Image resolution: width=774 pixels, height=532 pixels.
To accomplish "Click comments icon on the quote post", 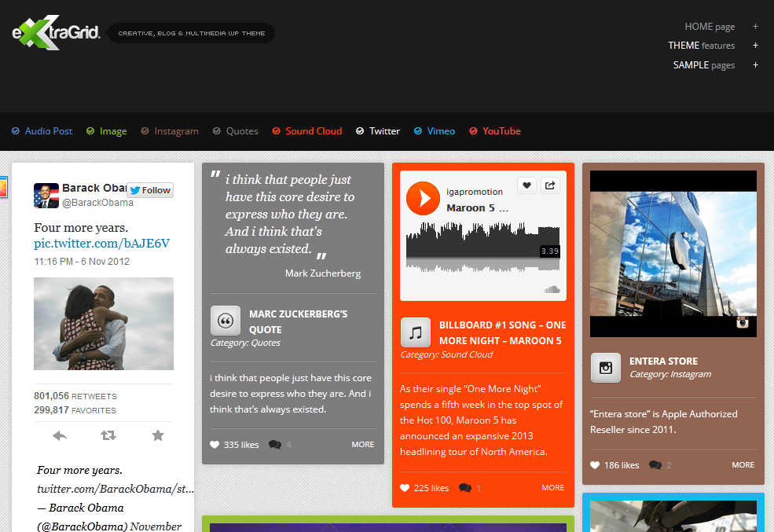I will point(275,445).
